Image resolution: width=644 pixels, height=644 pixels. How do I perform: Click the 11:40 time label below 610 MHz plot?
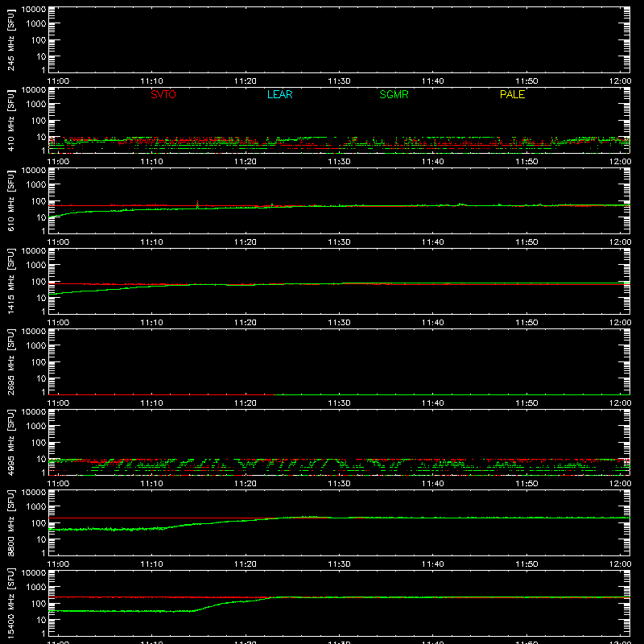pos(433,242)
